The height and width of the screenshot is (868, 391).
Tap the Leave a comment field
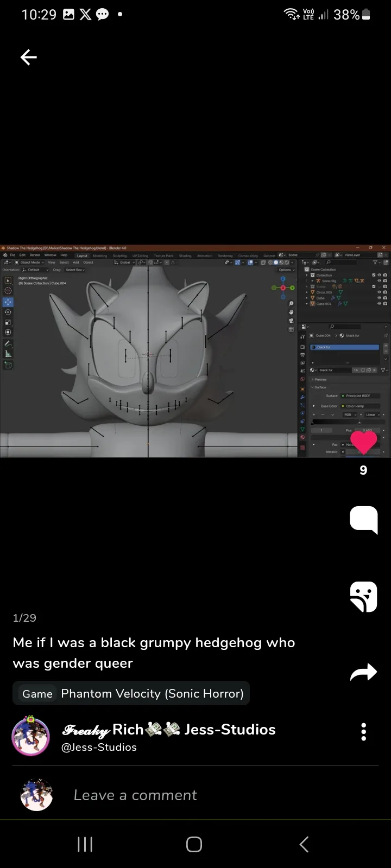[x=135, y=795]
